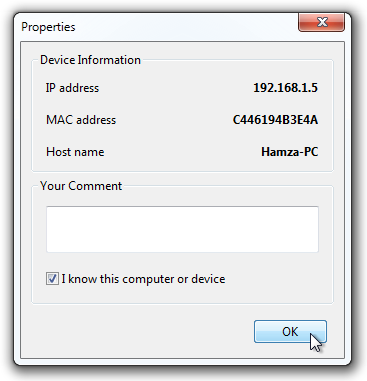The image size is (367, 381).
Task: Click the word 'name' in Host name
Action: coord(89,152)
